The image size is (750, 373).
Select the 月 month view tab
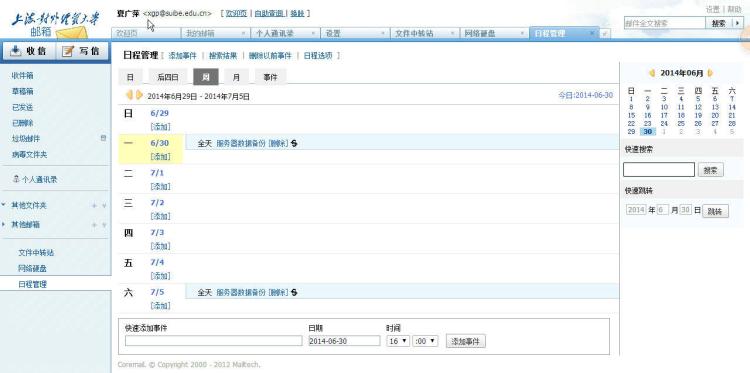[x=236, y=77]
